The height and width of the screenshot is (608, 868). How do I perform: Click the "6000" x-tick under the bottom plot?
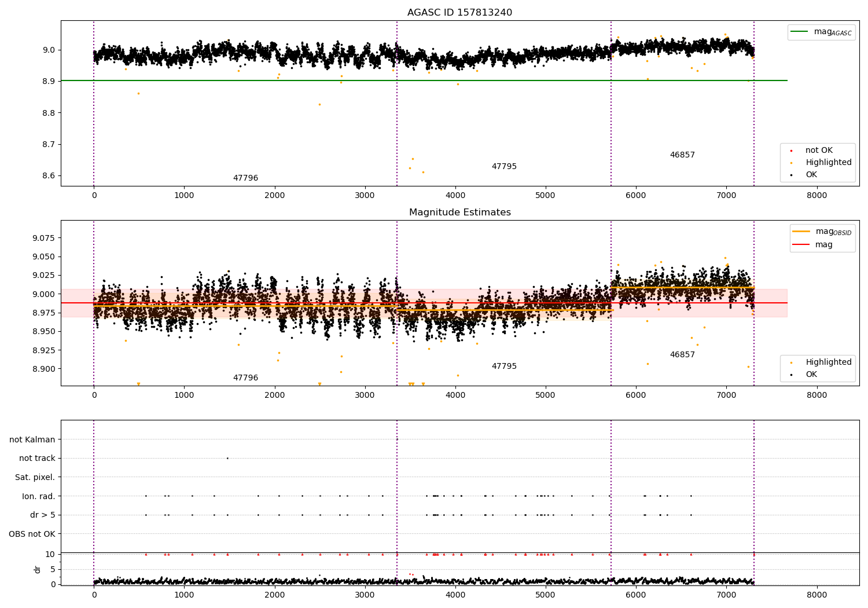pos(636,595)
